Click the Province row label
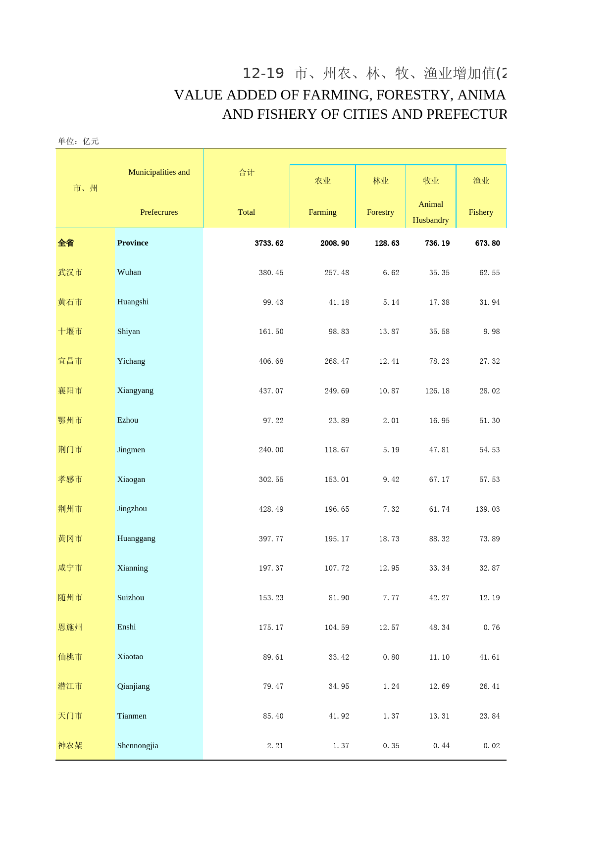 [x=133, y=243]
